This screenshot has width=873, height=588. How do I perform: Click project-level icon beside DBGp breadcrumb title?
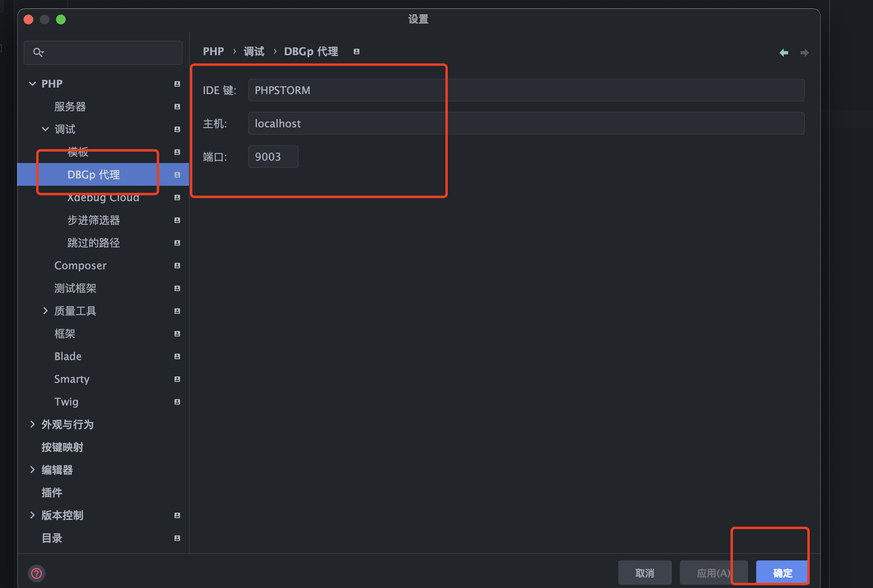tap(357, 52)
